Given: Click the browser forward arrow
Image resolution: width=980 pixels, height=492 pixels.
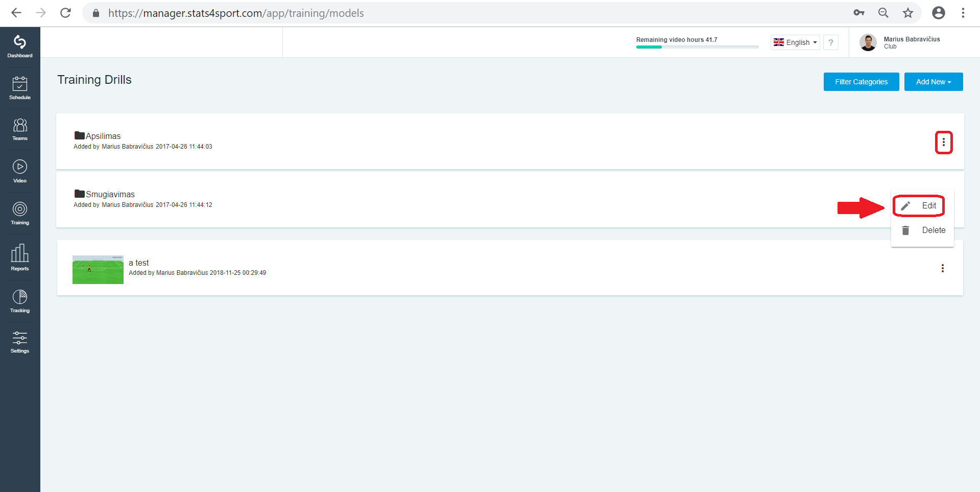Looking at the screenshot, I should pyautogui.click(x=41, y=13).
